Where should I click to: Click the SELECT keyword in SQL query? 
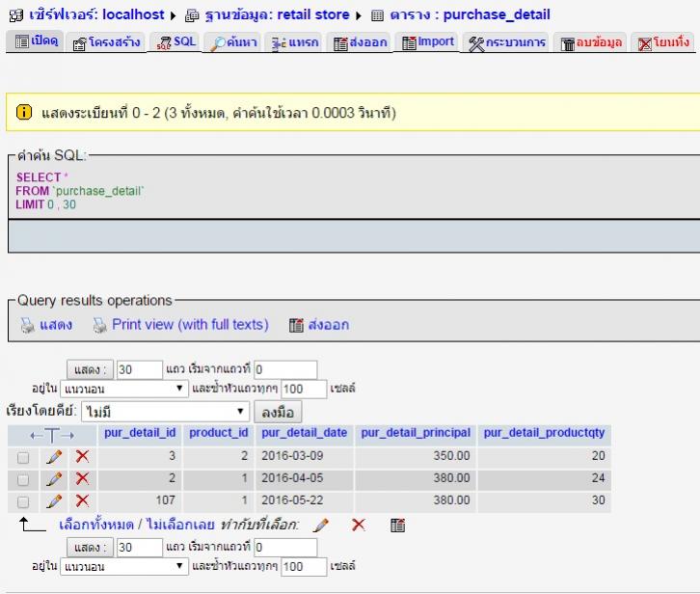point(39,177)
